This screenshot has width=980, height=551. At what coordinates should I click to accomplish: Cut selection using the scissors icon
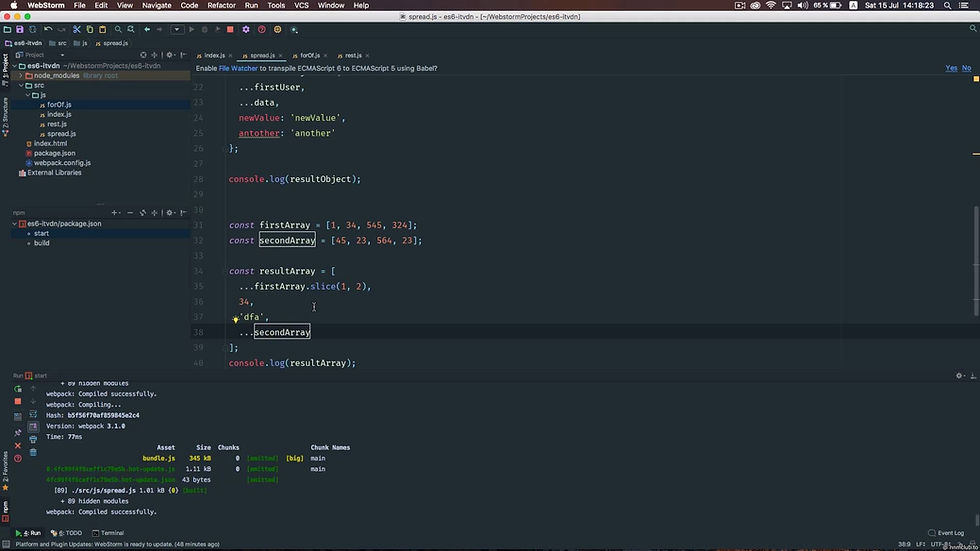click(77, 29)
